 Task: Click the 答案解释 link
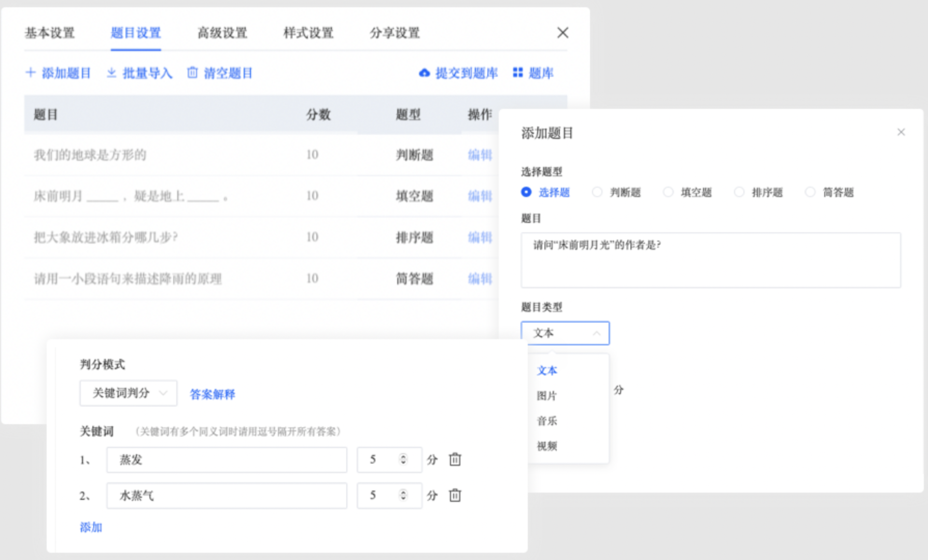pyautogui.click(x=213, y=394)
